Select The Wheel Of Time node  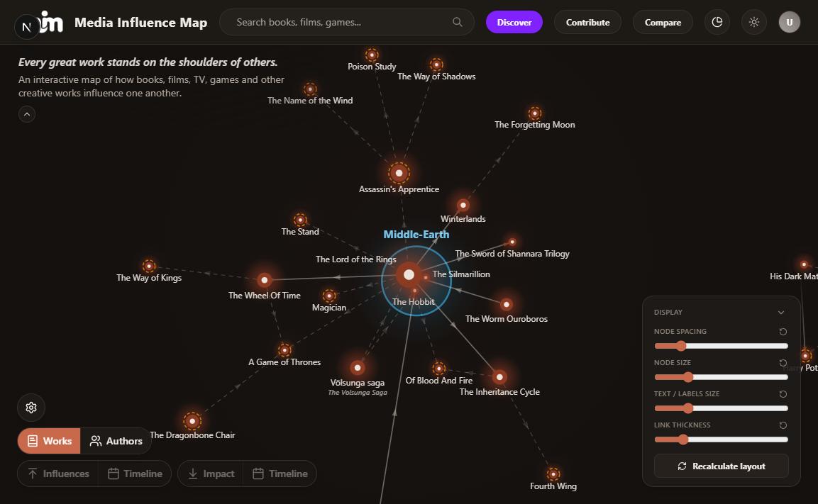[265, 281]
